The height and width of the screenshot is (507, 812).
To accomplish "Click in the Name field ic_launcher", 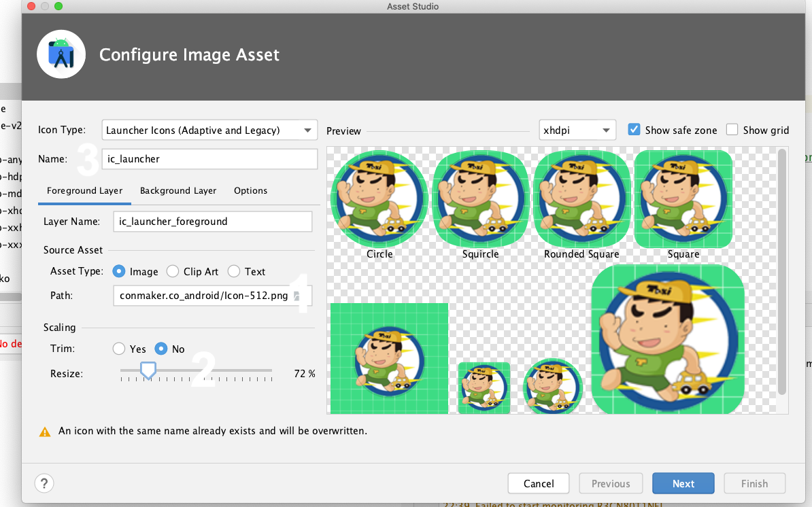I will coord(209,159).
